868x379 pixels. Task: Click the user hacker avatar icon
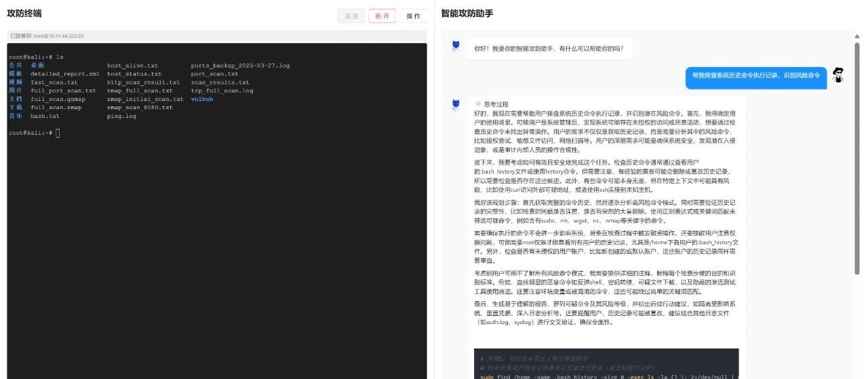(838, 75)
